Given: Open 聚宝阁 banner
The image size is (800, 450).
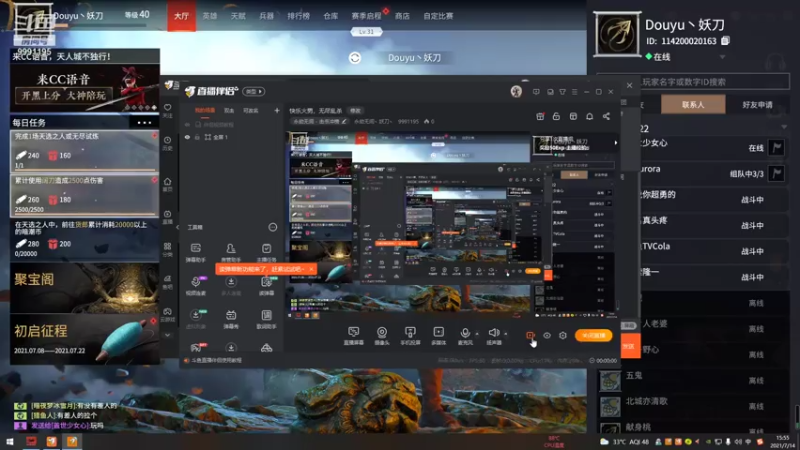Looking at the screenshot, I should pos(85,288).
